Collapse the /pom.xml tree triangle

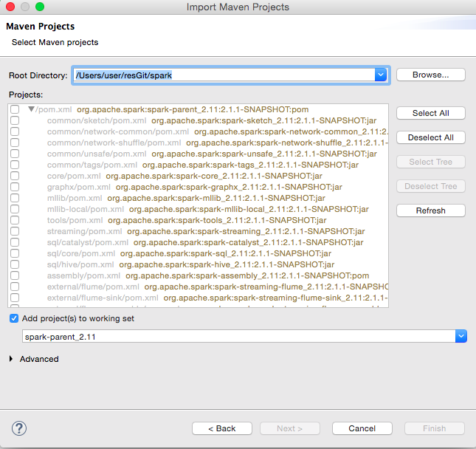[x=31, y=109]
